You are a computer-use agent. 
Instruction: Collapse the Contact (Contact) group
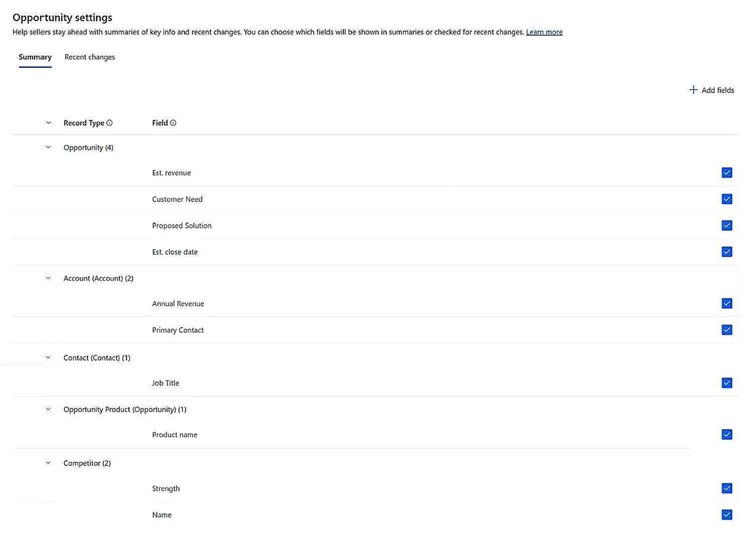pyautogui.click(x=48, y=358)
